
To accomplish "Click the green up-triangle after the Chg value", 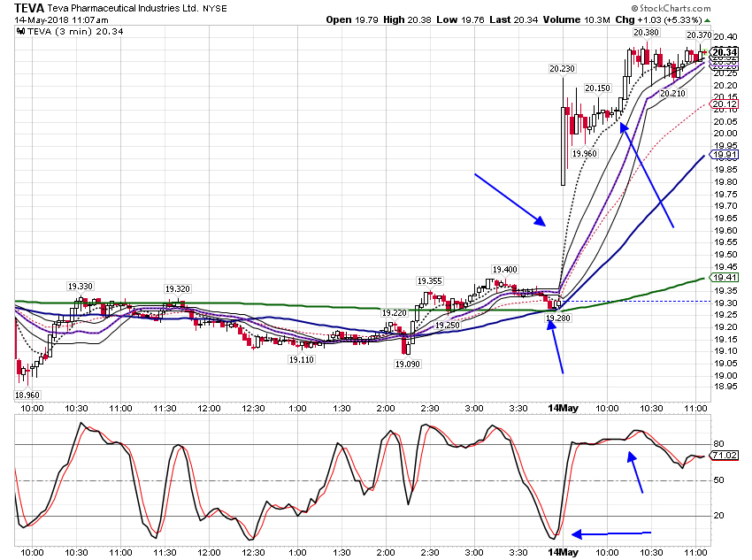I will (x=707, y=20).
